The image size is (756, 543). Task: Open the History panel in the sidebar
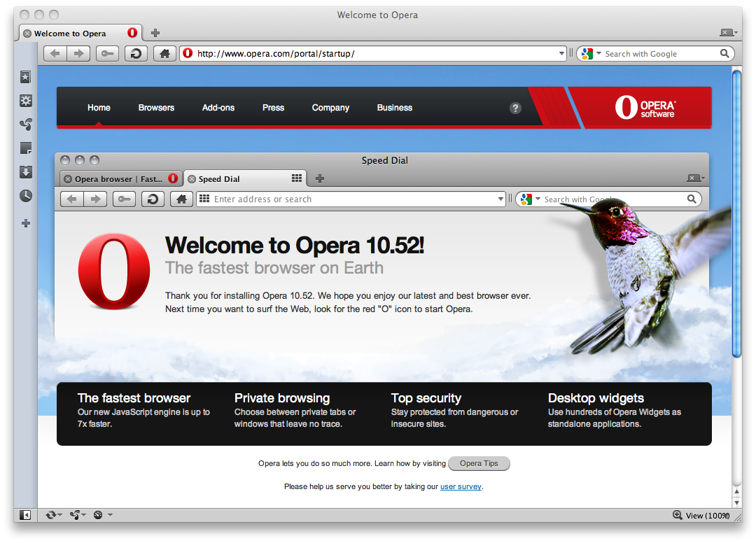point(26,195)
